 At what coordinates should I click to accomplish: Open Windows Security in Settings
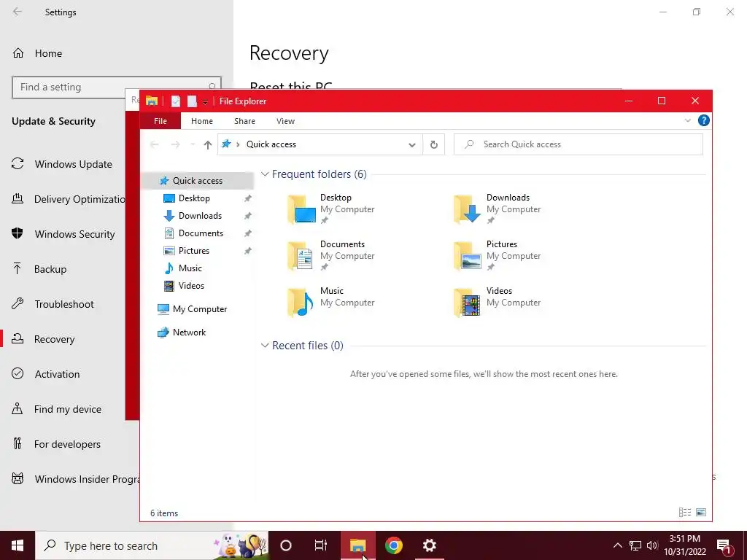(63, 234)
